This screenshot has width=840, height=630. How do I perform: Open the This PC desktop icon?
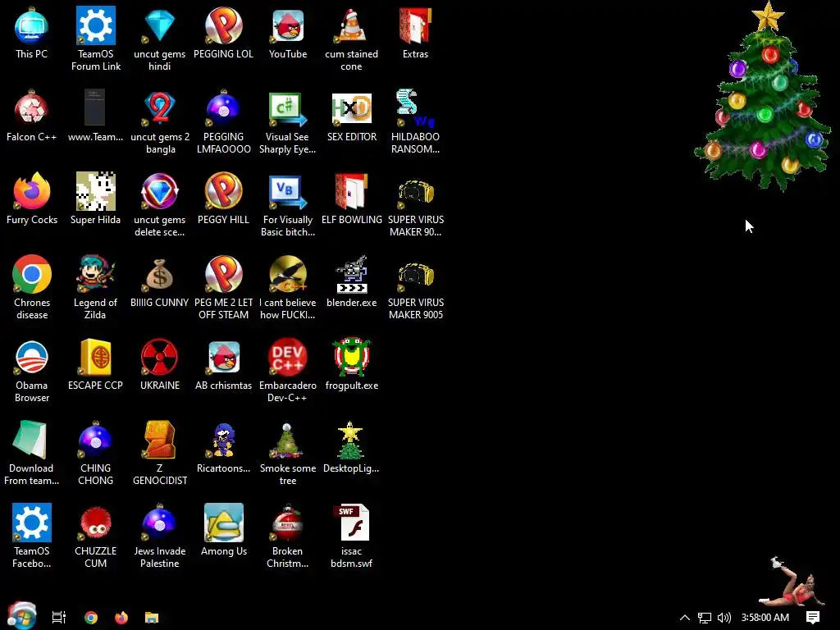tap(32, 34)
